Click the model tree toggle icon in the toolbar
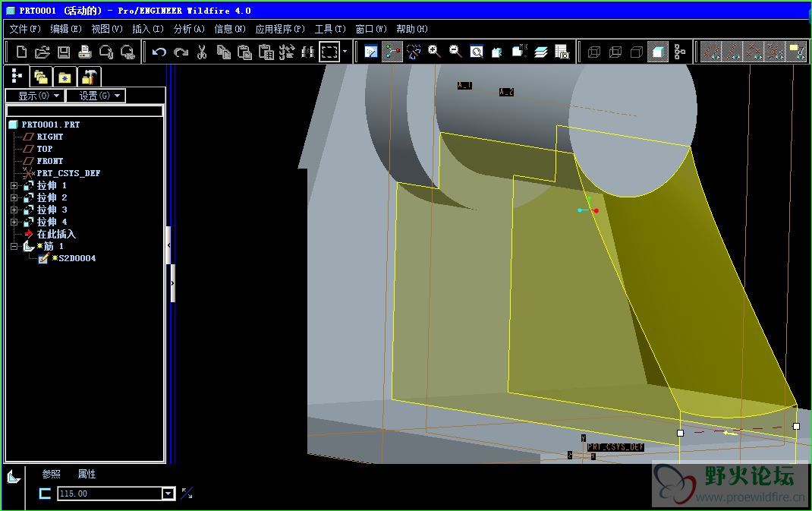The image size is (812, 511). pyautogui.click(x=679, y=52)
